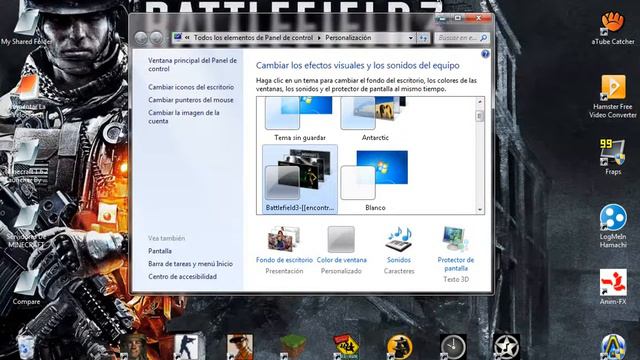
Task: Click the theme list scrollbar thumb
Action: tap(480, 116)
